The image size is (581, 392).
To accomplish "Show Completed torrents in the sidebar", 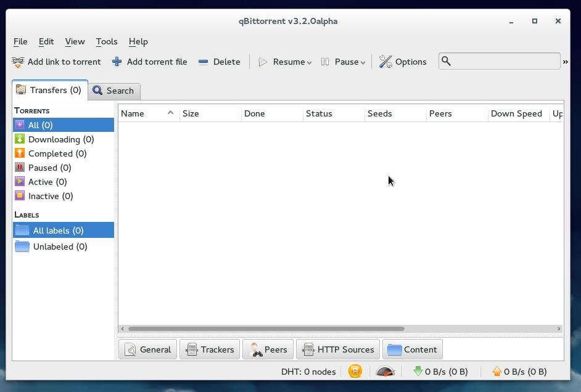I will pyautogui.click(x=57, y=153).
